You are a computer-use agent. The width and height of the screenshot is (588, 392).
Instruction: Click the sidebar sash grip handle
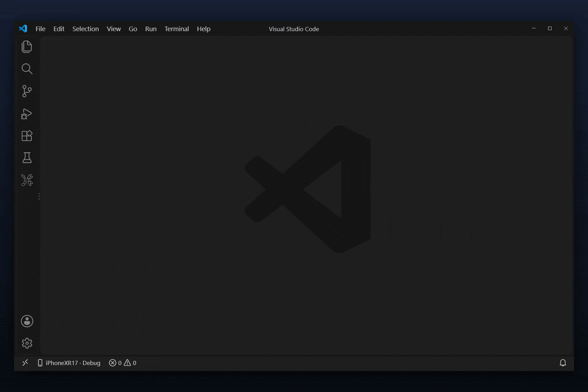click(39, 196)
